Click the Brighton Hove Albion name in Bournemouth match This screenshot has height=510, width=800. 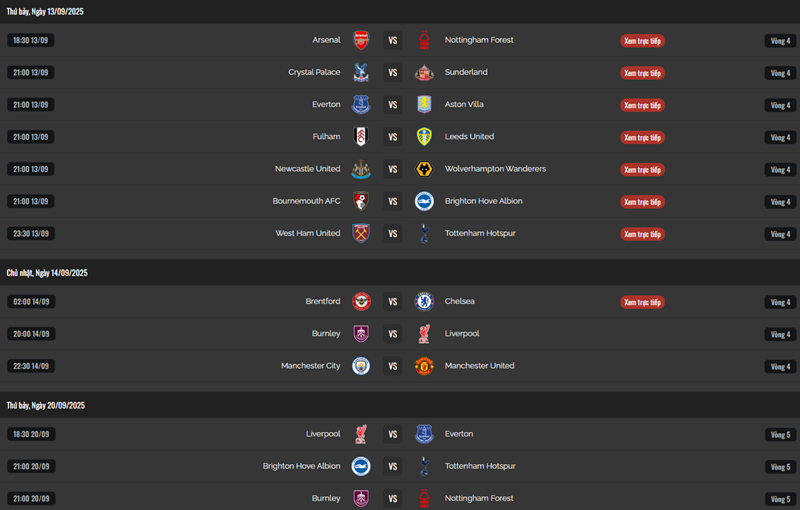pos(483,201)
